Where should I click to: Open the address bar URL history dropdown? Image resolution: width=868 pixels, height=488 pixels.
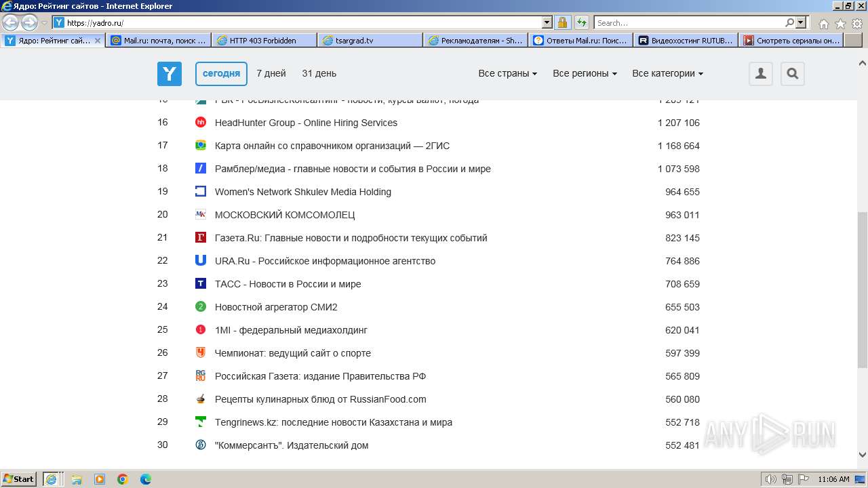(x=547, y=22)
